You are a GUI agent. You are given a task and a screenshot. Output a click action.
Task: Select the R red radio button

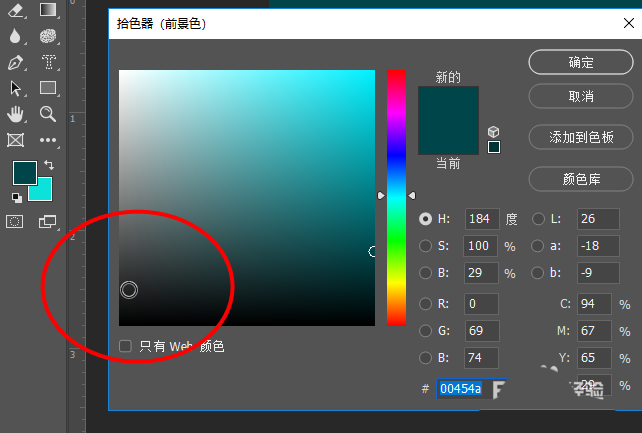coord(425,304)
